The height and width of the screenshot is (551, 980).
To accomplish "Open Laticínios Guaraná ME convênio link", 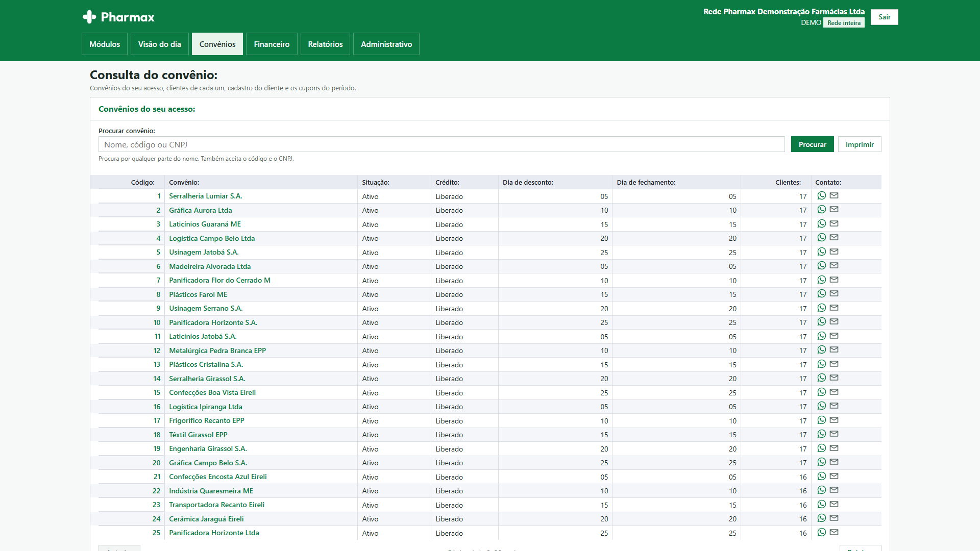I will [205, 224].
